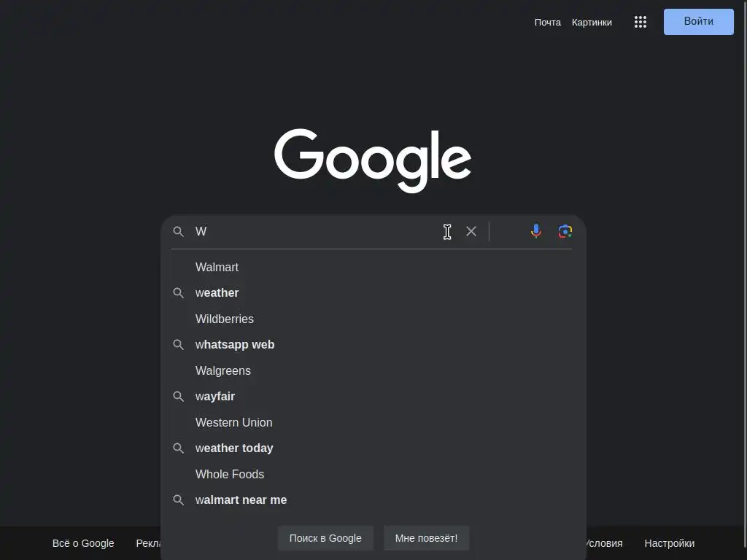This screenshot has width=747, height=560.
Task: Select the 'Whole Foods' suggestion
Action: [373, 474]
